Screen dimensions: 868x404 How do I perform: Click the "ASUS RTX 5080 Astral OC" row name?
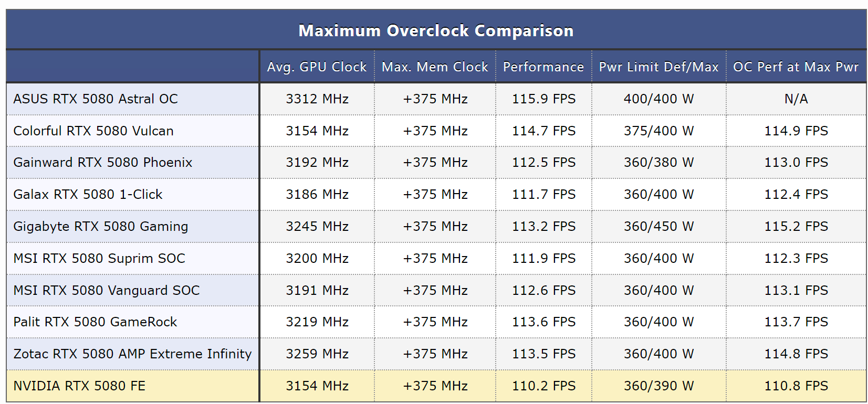(x=96, y=99)
